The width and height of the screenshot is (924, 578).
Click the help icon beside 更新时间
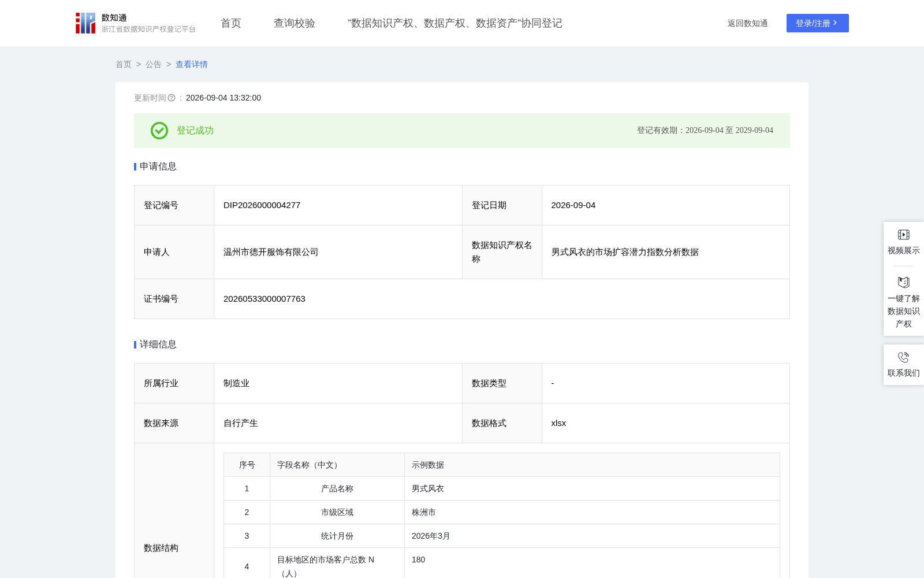click(172, 98)
